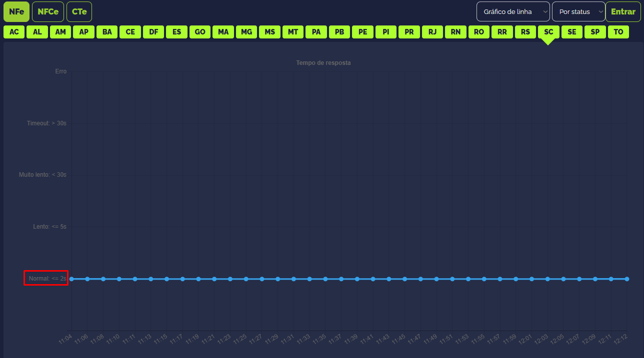
Task: Select the NFe document type tab
Action: 16,11
